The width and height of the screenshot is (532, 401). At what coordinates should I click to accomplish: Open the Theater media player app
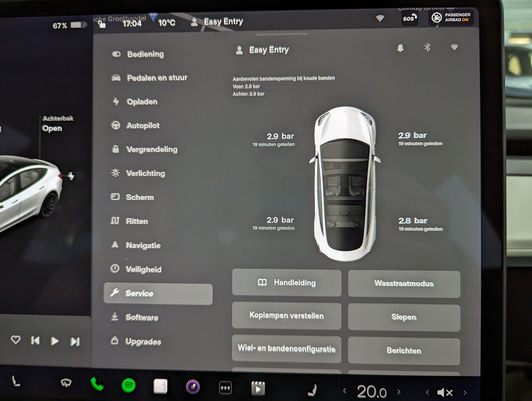[x=258, y=388]
